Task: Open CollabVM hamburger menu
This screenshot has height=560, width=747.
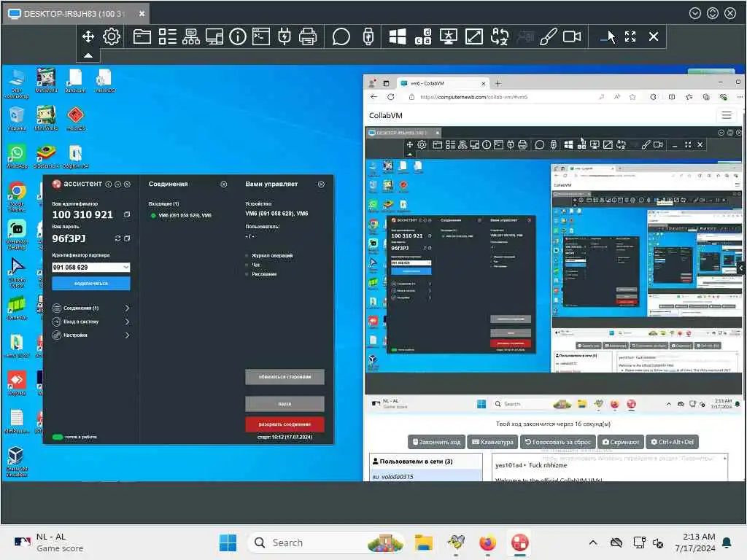Action: (x=727, y=115)
